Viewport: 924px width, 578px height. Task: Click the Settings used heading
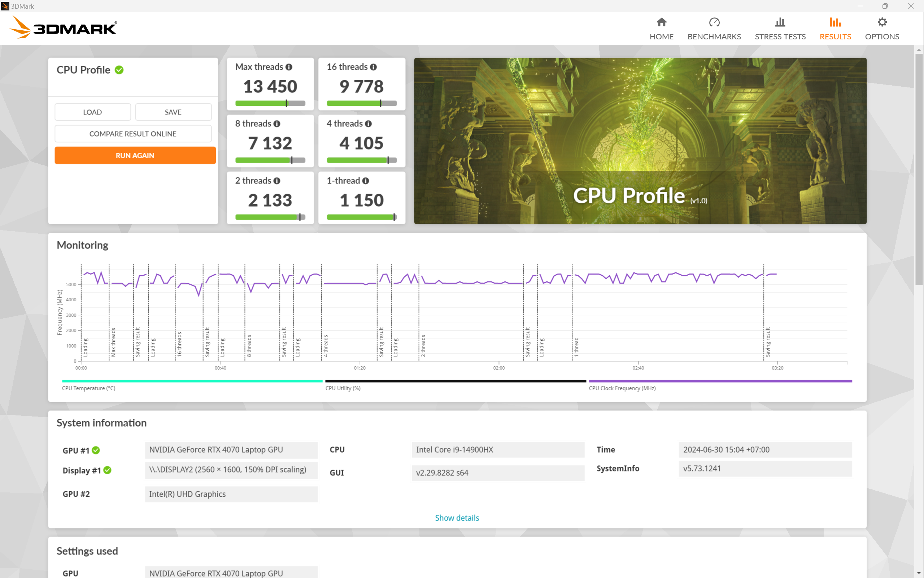tap(87, 551)
